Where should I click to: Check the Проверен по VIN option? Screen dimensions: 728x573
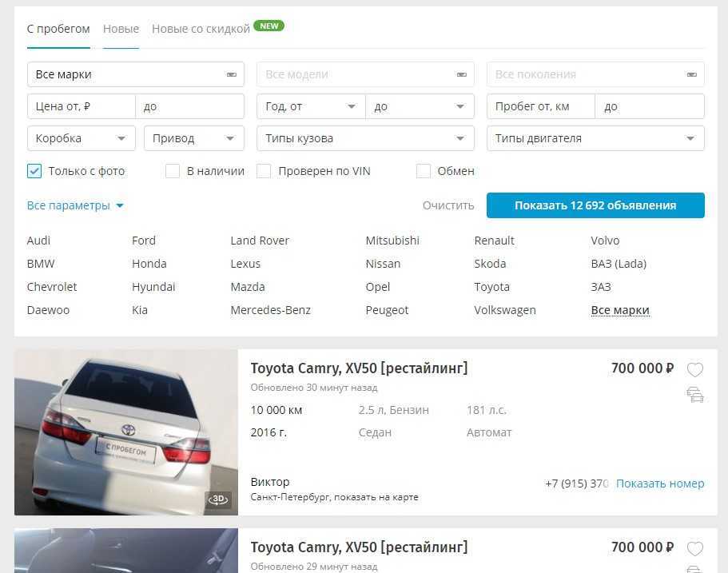tap(265, 171)
